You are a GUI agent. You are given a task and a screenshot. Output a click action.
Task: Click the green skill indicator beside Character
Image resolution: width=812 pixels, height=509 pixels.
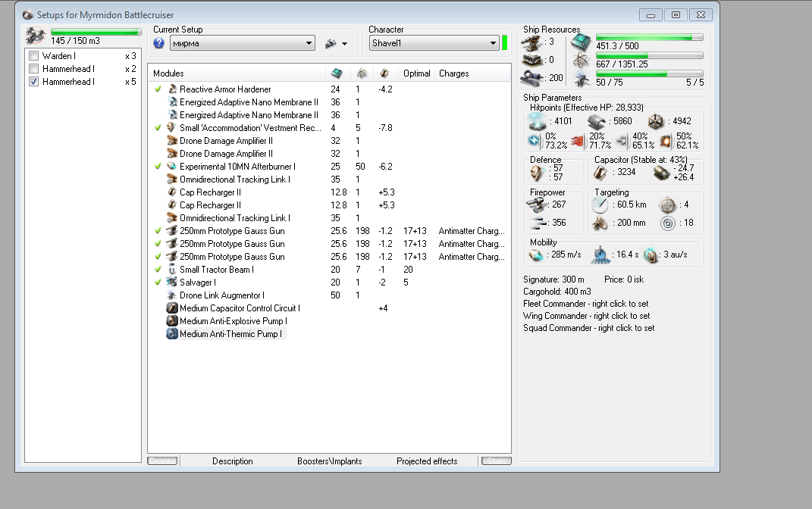point(505,43)
